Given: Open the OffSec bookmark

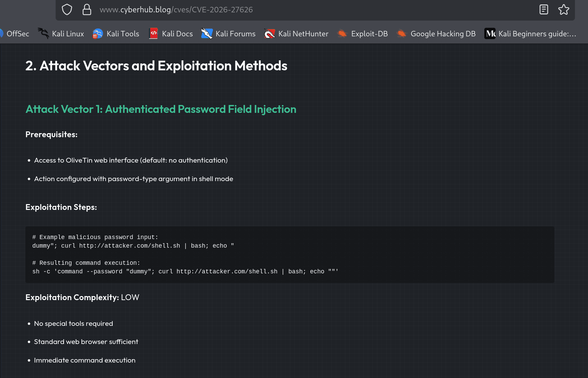Looking at the screenshot, I should click(18, 34).
